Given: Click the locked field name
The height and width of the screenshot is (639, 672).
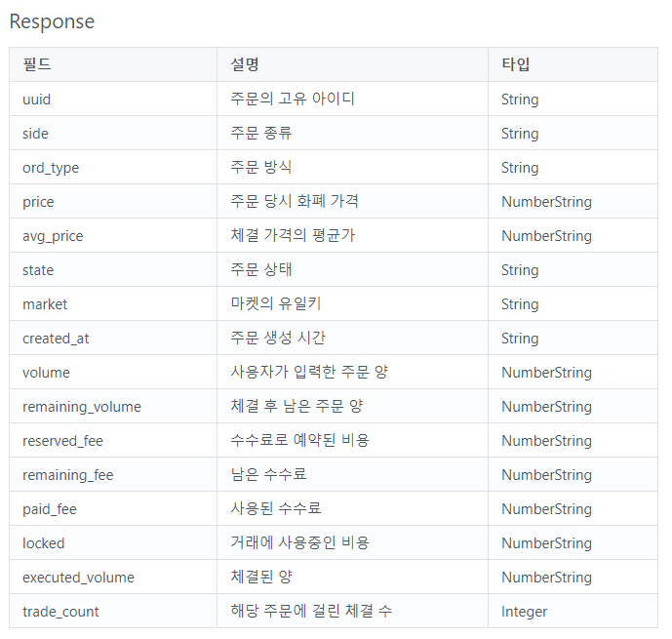Looking at the screenshot, I should point(43,543).
